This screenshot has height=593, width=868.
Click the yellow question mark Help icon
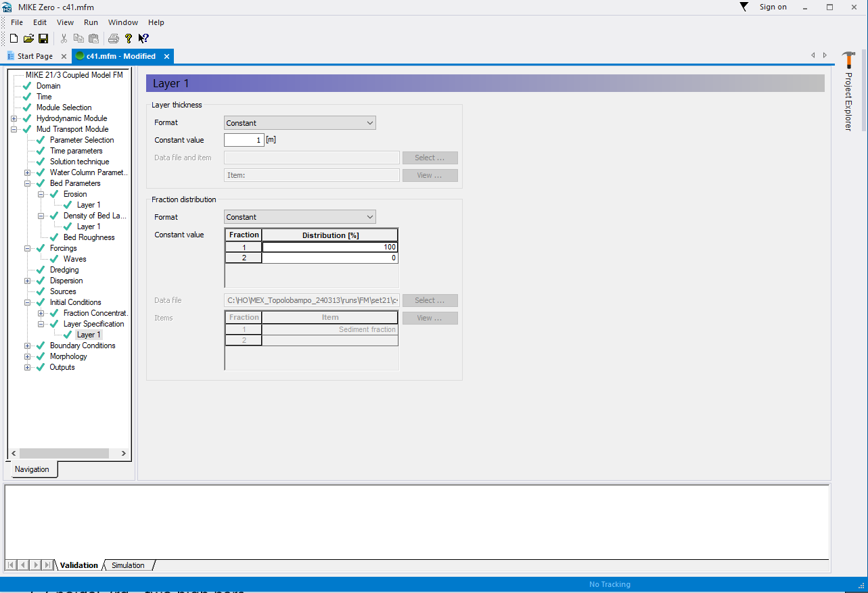click(129, 39)
